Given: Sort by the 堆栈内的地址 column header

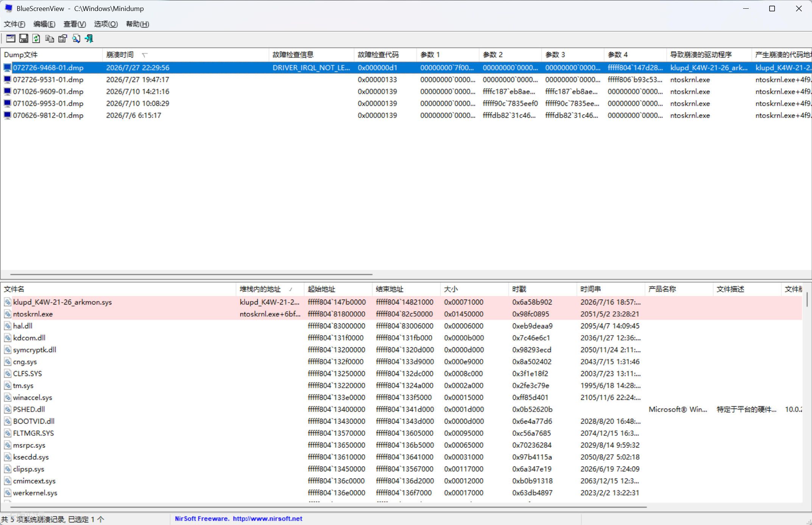Looking at the screenshot, I should coord(270,289).
